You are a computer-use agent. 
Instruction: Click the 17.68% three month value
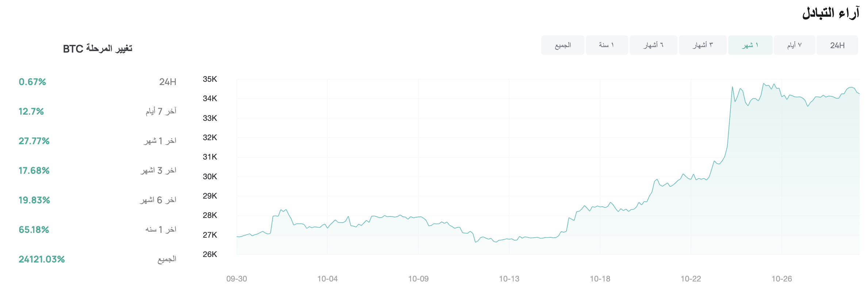tap(34, 170)
